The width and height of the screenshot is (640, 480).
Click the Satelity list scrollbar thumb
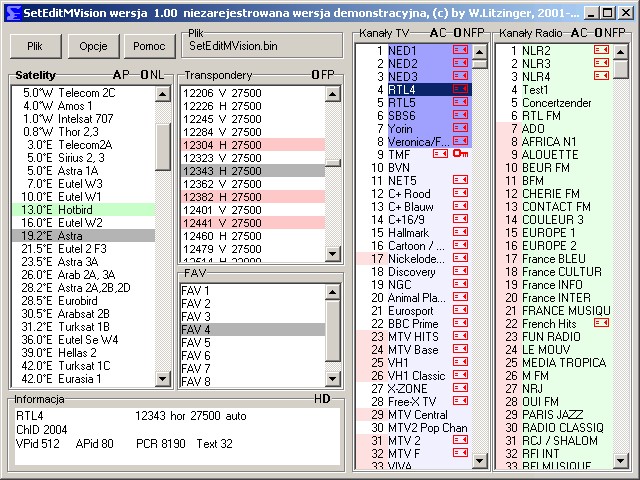point(163,145)
